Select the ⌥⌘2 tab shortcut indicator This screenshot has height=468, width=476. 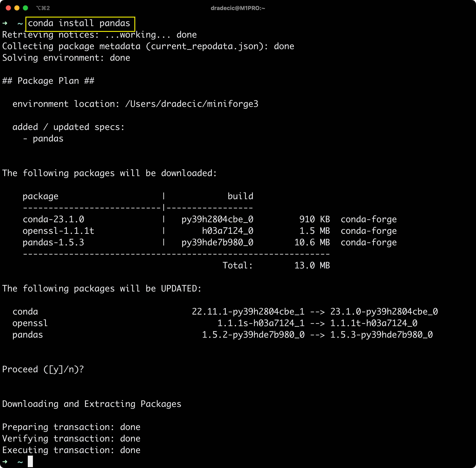tap(43, 8)
